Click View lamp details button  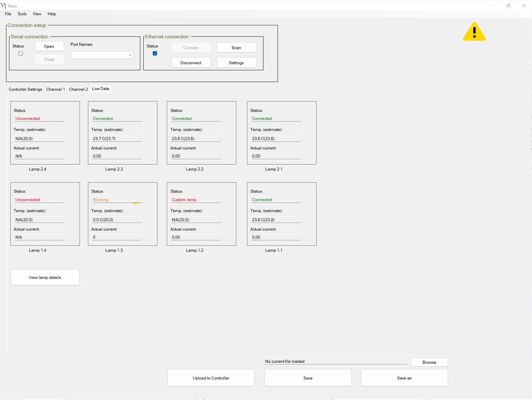tap(45, 277)
